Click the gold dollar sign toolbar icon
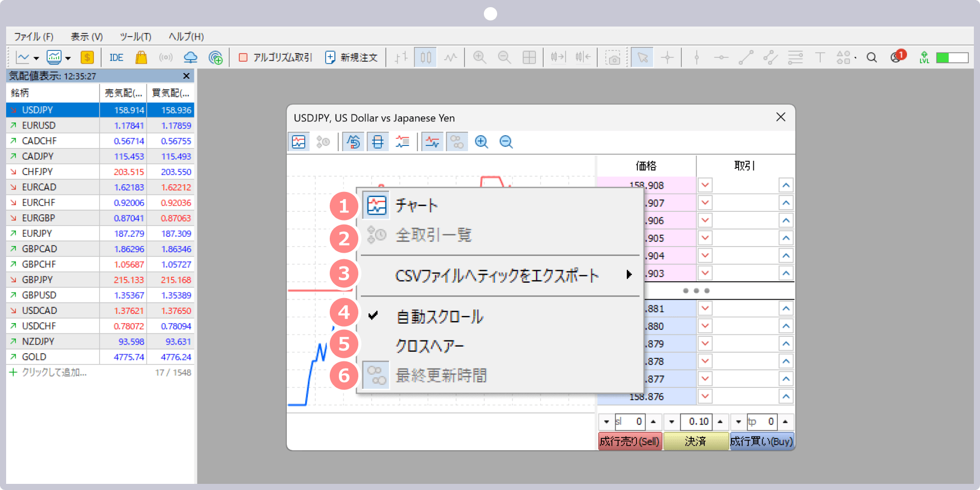 click(87, 58)
